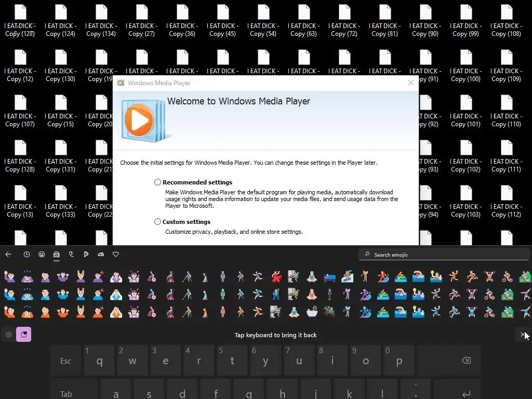Image resolution: width=532 pixels, height=399 pixels.
Task: Select the Copy (124) desktop file
Action: coord(61,20)
